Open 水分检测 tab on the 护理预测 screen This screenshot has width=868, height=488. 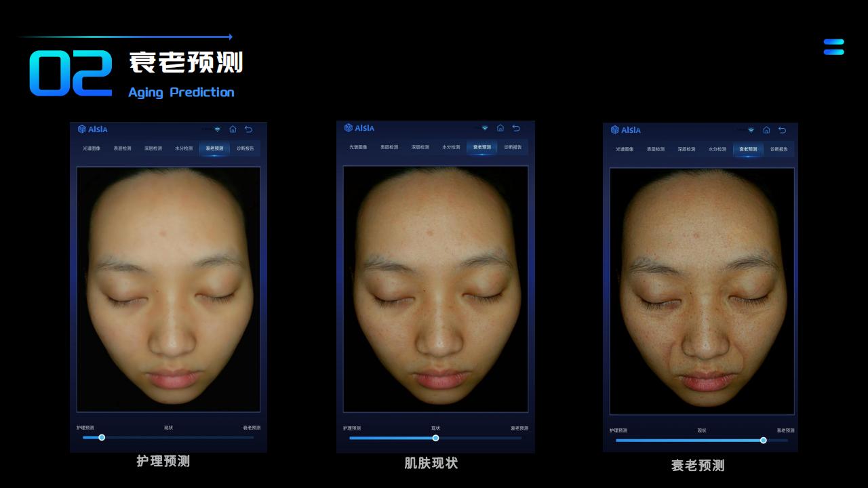[184, 148]
